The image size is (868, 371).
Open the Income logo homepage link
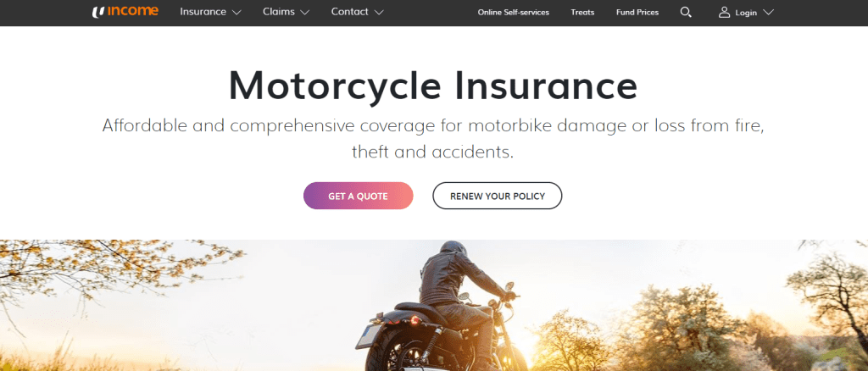pyautogui.click(x=125, y=12)
